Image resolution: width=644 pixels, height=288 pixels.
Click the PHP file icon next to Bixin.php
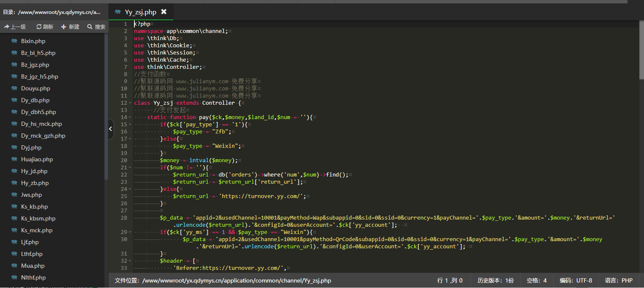[x=14, y=41]
